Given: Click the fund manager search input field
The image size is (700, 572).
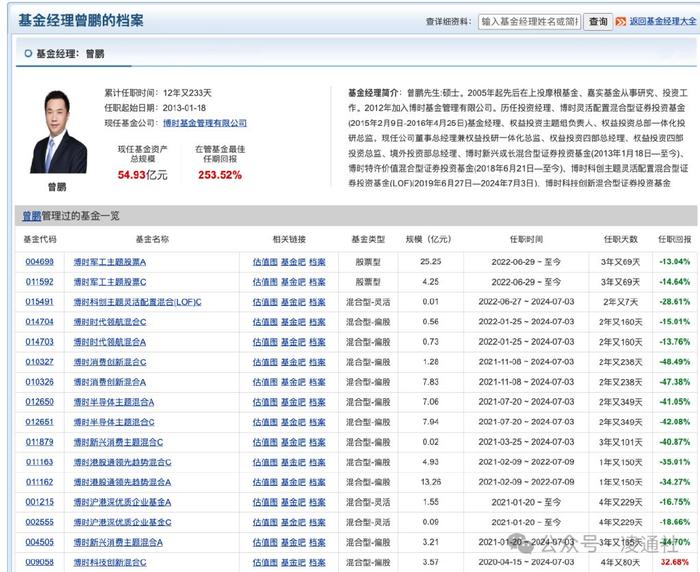Looking at the screenshot, I should (529, 21).
